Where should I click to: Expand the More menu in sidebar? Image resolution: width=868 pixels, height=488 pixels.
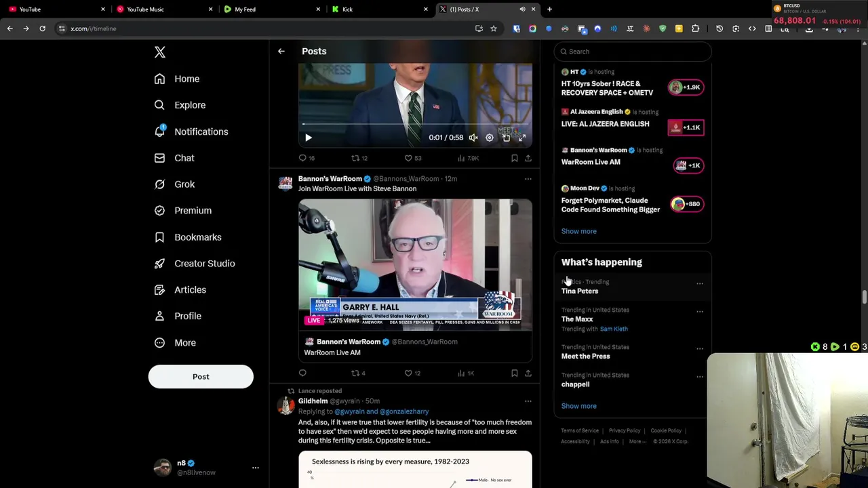tap(175, 343)
